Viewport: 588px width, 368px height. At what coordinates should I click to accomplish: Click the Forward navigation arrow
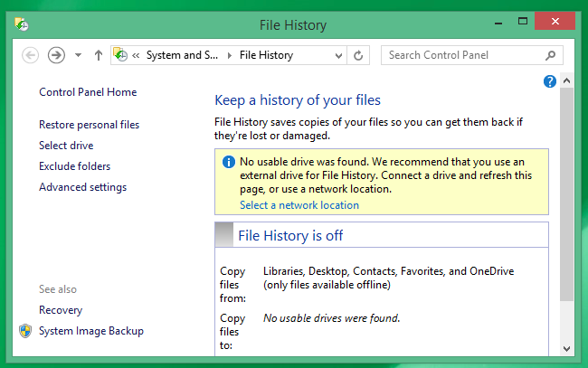(56, 55)
